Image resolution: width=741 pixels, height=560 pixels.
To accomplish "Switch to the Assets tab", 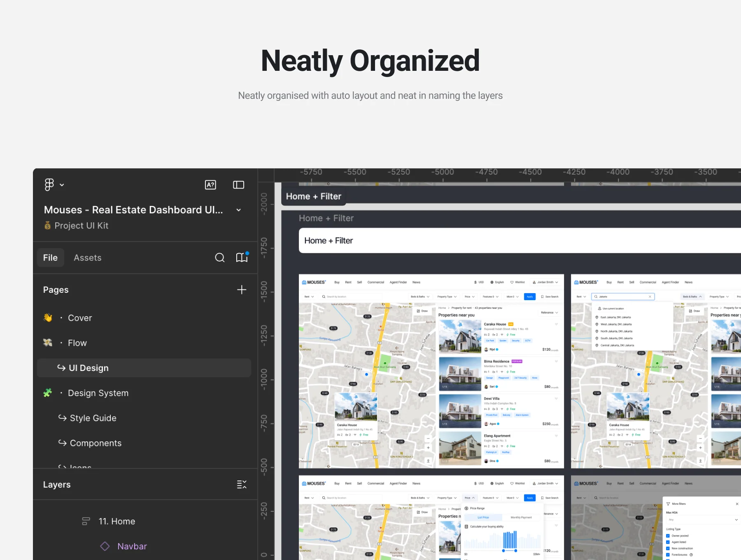I will (88, 258).
